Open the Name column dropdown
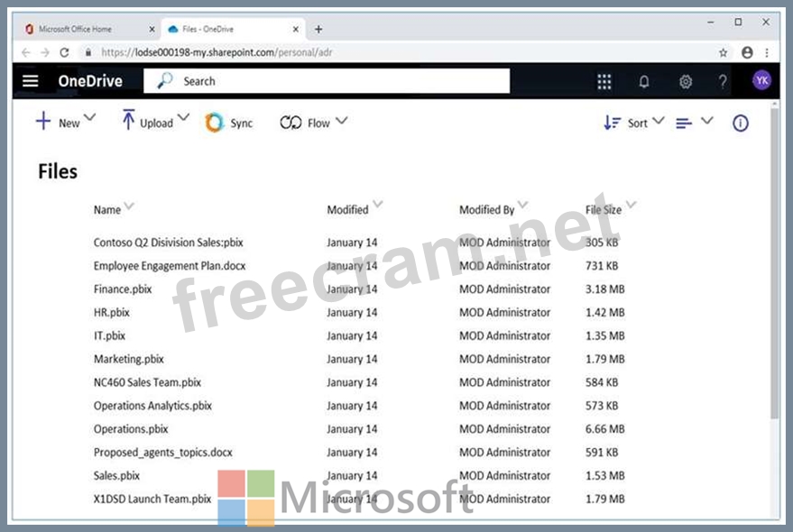Image resolution: width=793 pixels, height=532 pixels. 129,206
